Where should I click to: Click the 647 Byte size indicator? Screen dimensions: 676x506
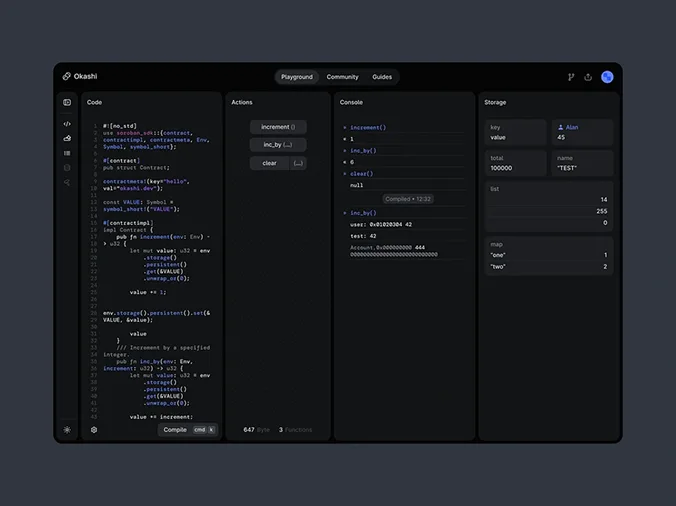coord(257,430)
